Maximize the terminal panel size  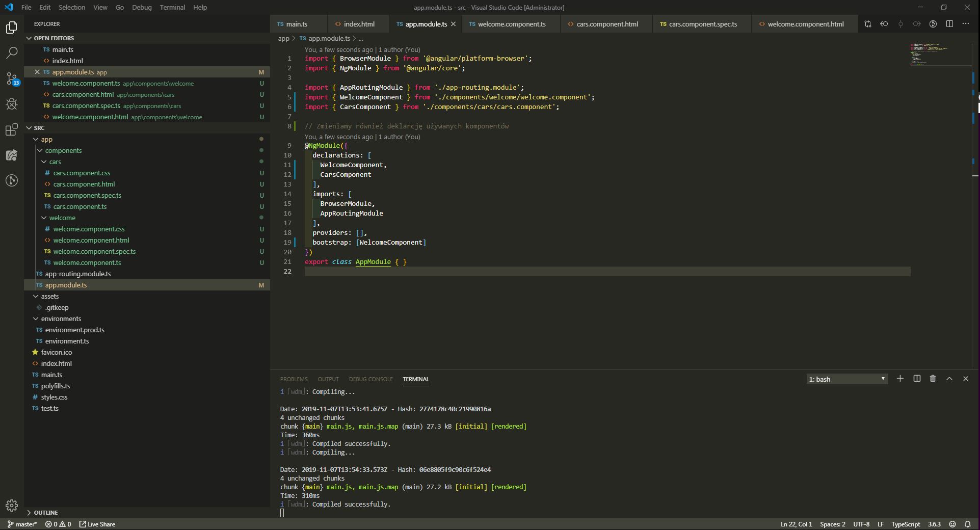[949, 379]
